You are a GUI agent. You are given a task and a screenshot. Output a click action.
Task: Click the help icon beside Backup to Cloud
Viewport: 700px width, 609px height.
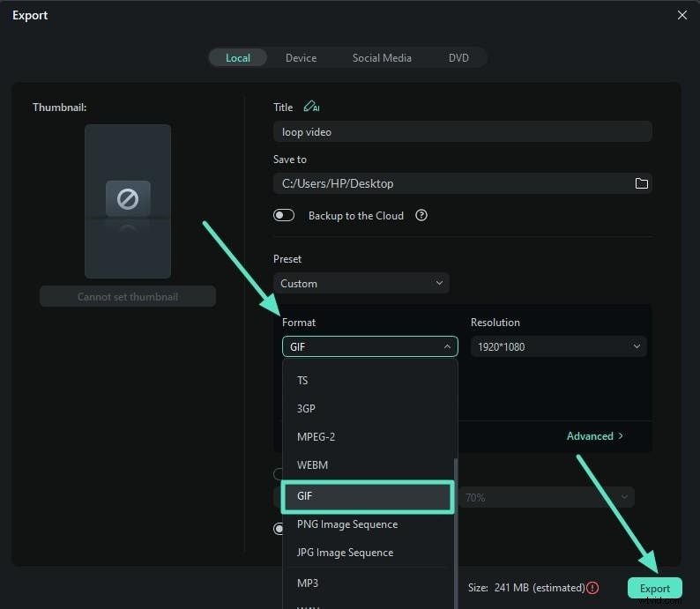[x=421, y=215]
